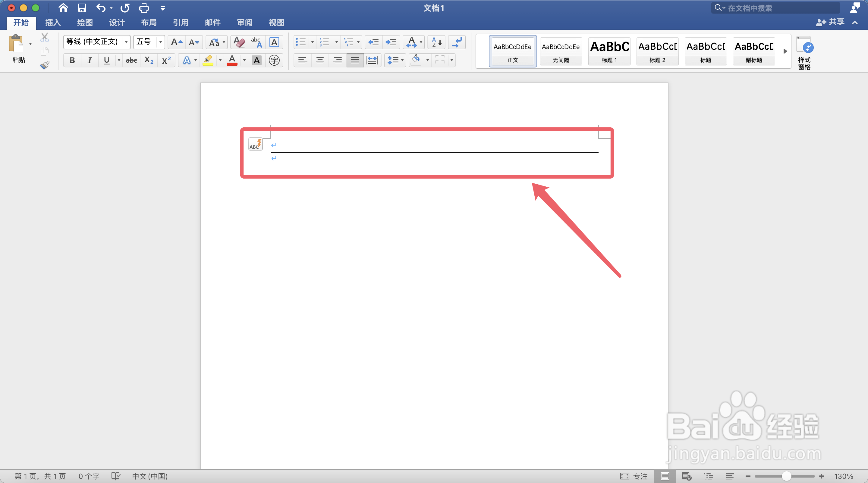
Task: Open the Styles Pane
Action: (x=804, y=53)
